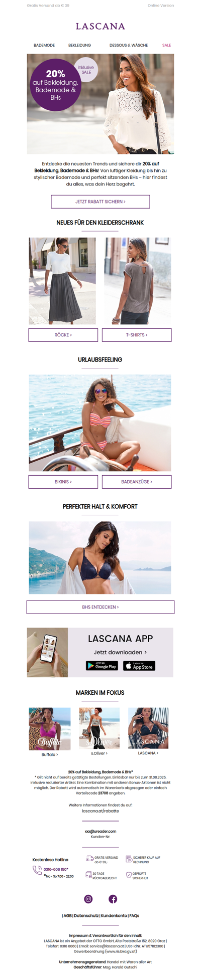Follow the lascana.at/rabatte link
This screenshot has width=201, height=980.
[x=100, y=811]
